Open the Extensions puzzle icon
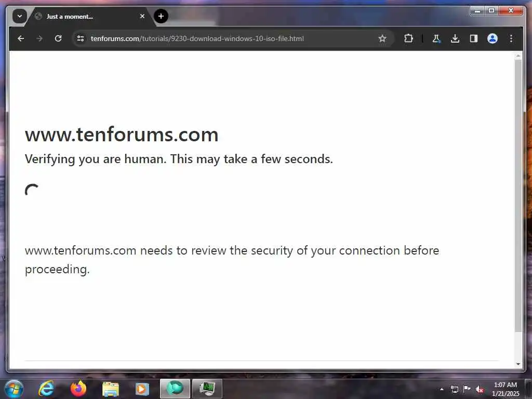532x399 pixels. point(408,38)
